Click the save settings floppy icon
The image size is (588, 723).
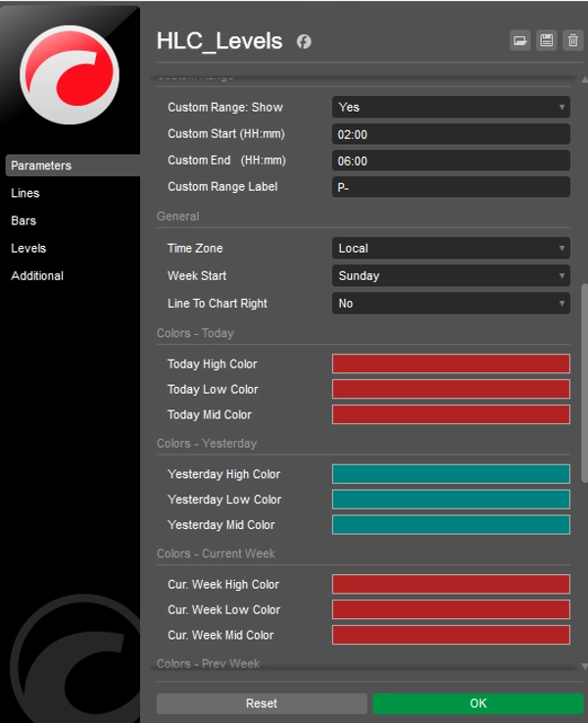547,40
